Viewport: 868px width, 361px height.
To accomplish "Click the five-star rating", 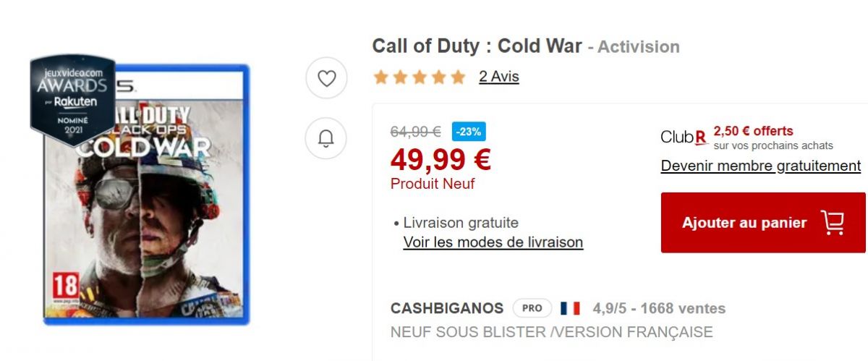I will tap(420, 77).
